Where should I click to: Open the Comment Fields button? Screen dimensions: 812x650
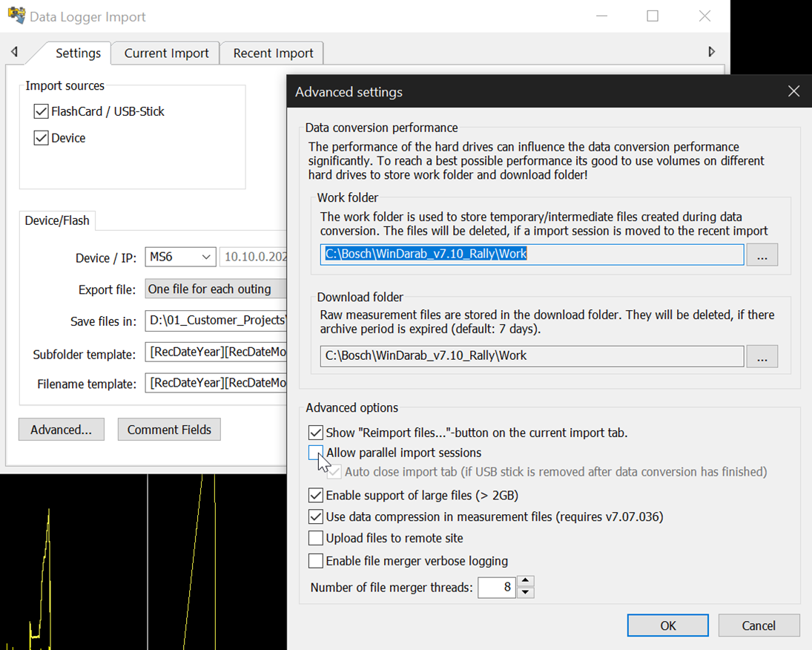coord(169,430)
